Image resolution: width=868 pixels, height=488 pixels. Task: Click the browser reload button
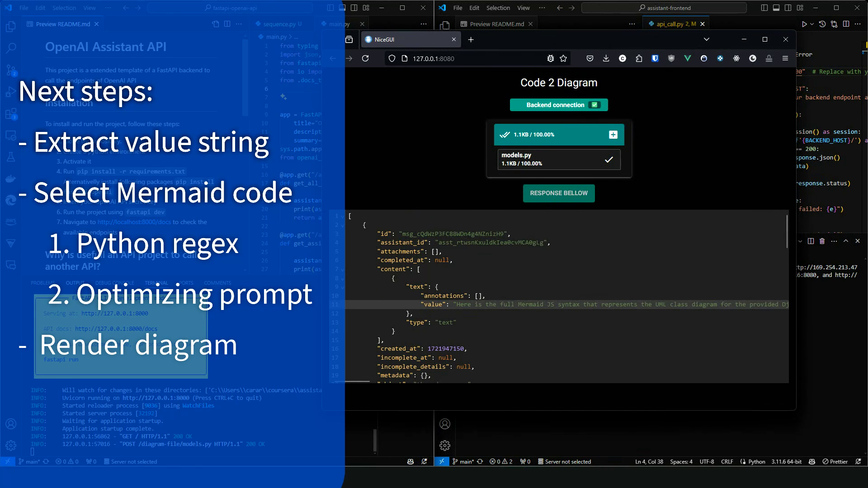click(x=365, y=58)
